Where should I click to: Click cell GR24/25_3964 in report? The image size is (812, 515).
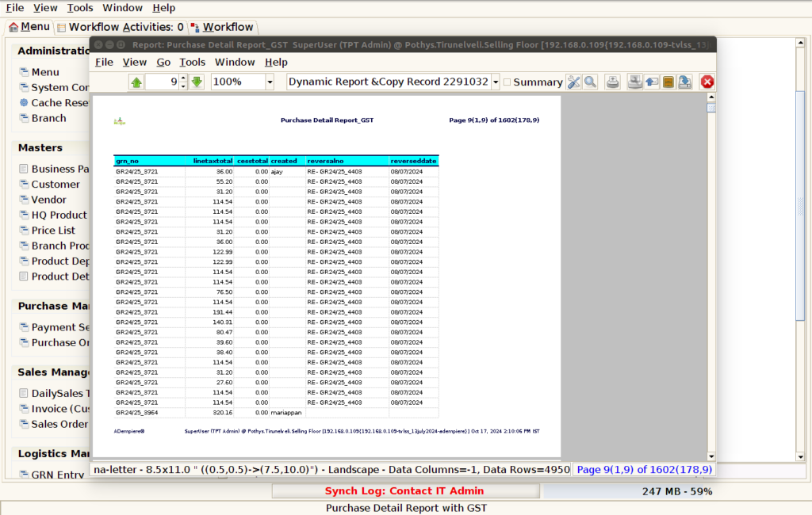tap(136, 413)
